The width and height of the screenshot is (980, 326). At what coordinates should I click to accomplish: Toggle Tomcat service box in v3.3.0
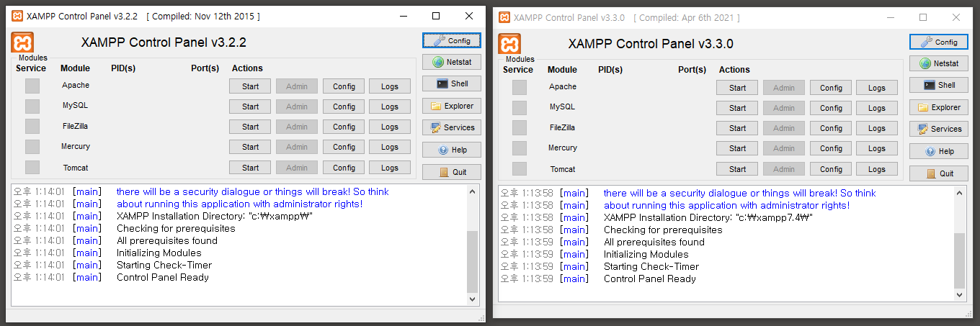(x=520, y=169)
